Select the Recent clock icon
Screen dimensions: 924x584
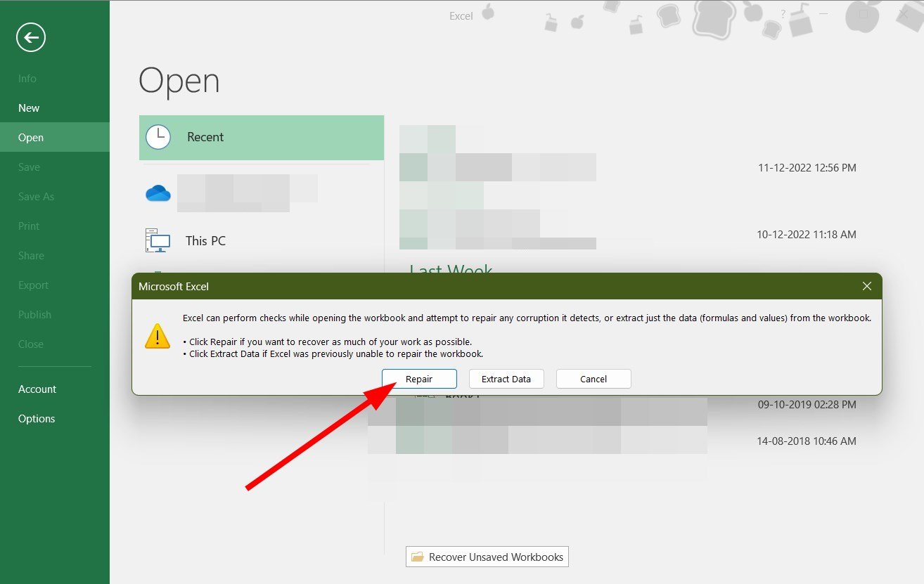pyautogui.click(x=158, y=137)
